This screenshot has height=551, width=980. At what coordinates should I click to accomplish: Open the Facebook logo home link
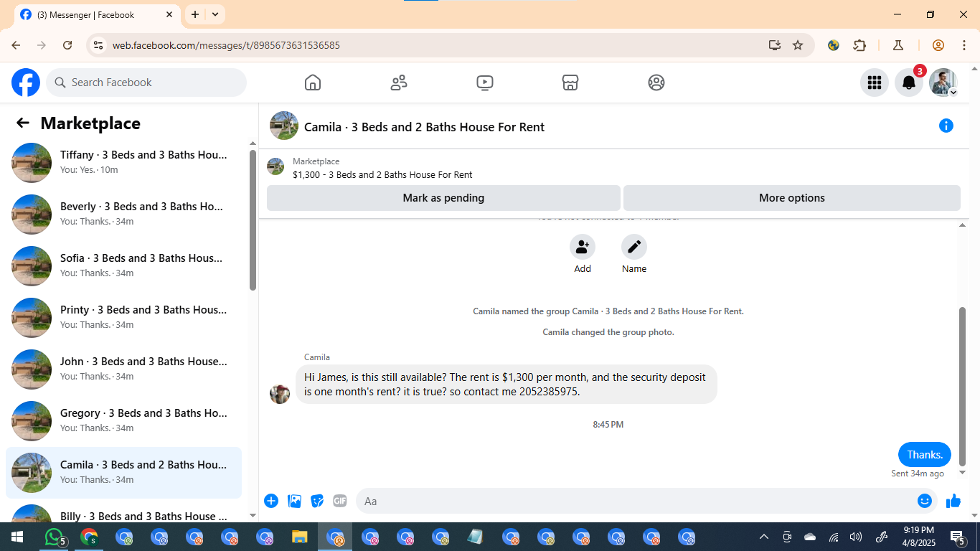click(x=26, y=83)
